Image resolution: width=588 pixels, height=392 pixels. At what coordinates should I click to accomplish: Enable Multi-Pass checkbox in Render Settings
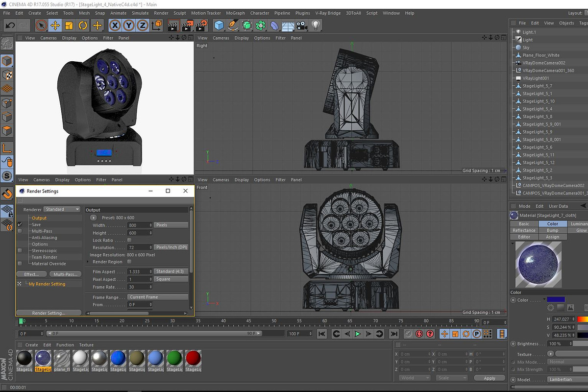pos(20,231)
